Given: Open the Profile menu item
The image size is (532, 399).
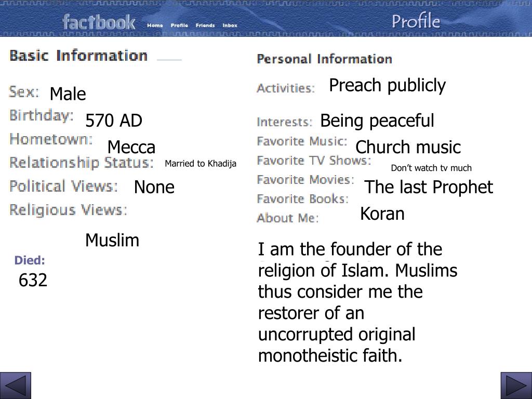Looking at the screenshot, I should pyautogui.click(x=179, y=25).
